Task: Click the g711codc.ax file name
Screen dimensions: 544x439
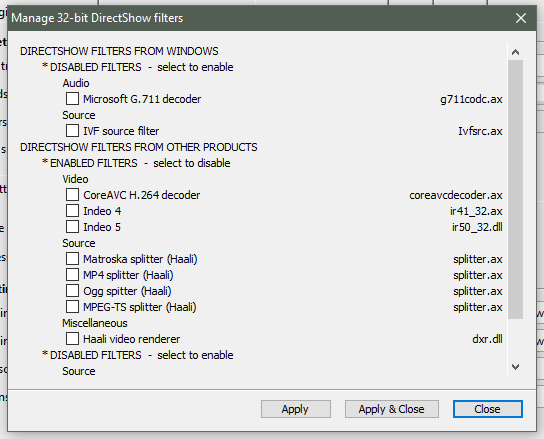Action: [471, 99]
